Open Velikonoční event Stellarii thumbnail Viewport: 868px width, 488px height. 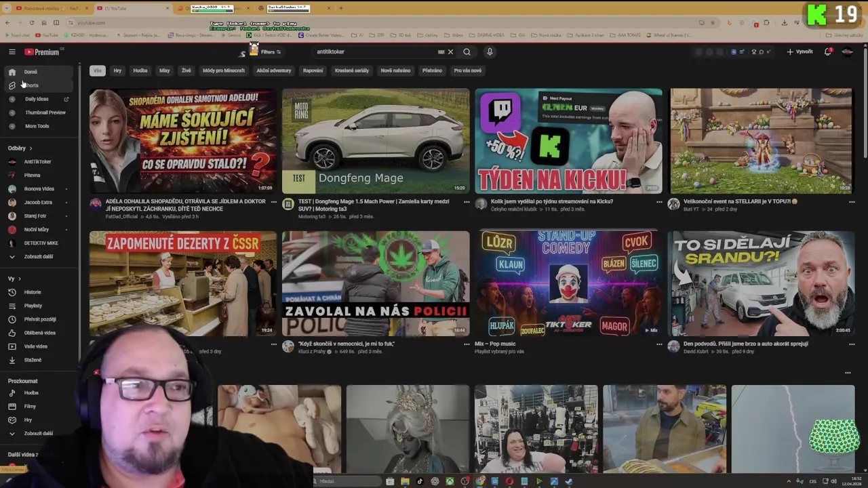[x=761, y=141]
